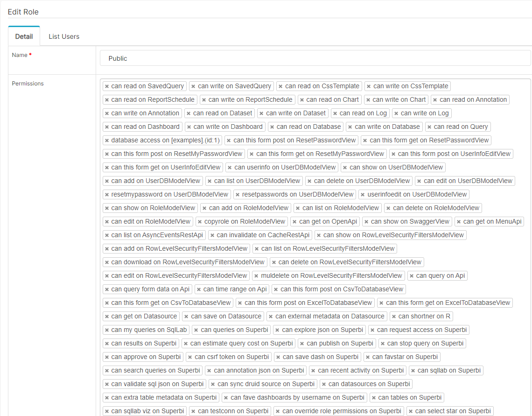The width and height of the screenshot is (532, 416).
Task: Click 'can explore json on Superbi' text
Action: coord(322,330)
